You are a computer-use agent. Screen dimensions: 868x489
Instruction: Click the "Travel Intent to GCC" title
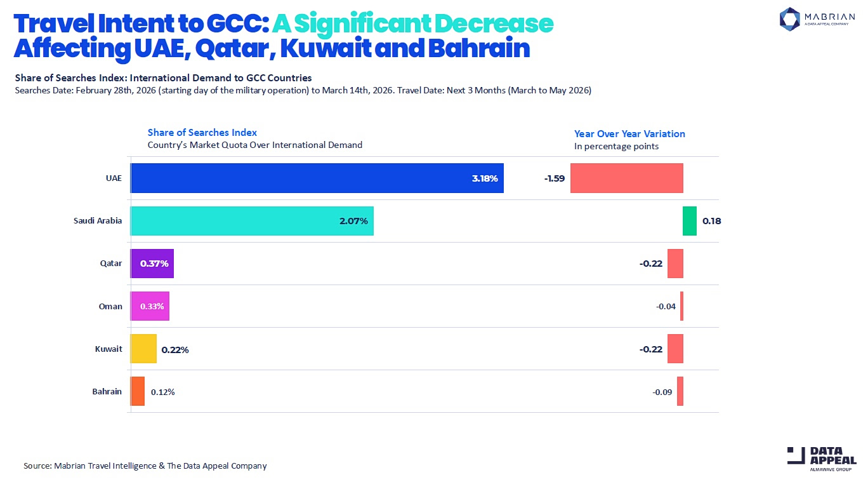coord(141,23)
